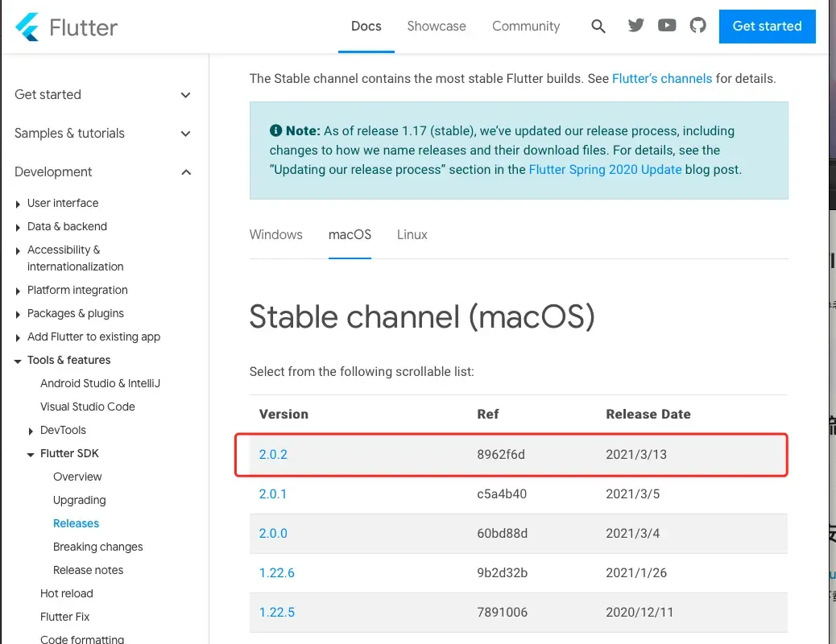Open the Flutter's channels link
This screenshot has width=836, height=644.
662,79
